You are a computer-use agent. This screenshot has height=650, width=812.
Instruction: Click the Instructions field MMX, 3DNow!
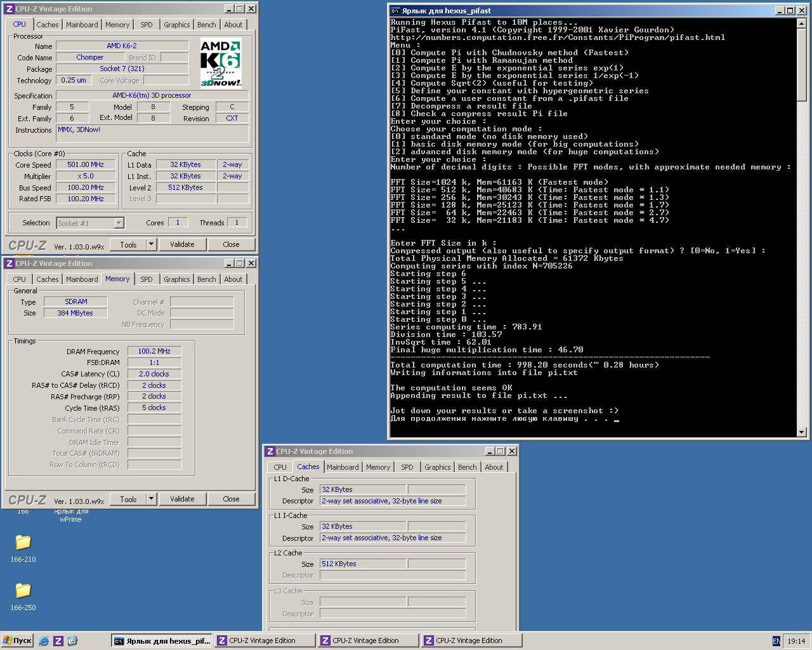pos(152,133)
